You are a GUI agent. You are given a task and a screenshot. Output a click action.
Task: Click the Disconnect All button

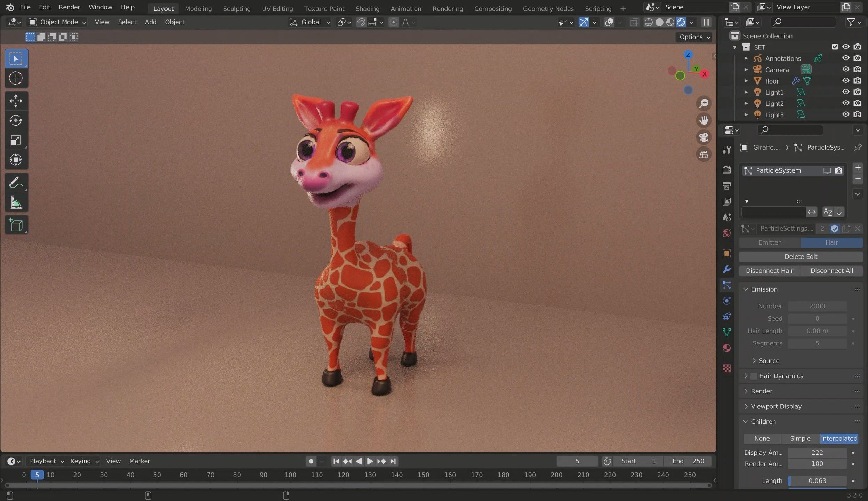(x=831, y=271)
